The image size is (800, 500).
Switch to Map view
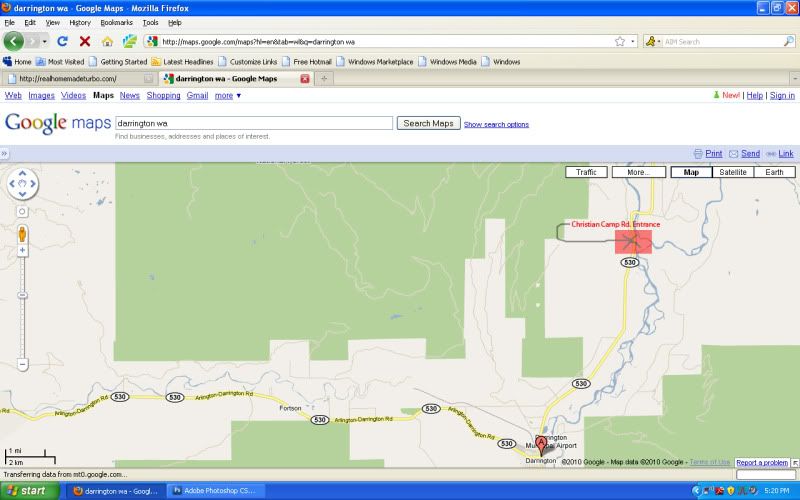(x=691, y=172)
